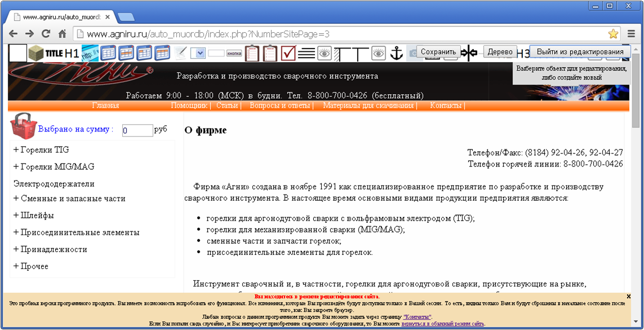Focus the cart sum input field

(x=137, y=130)
